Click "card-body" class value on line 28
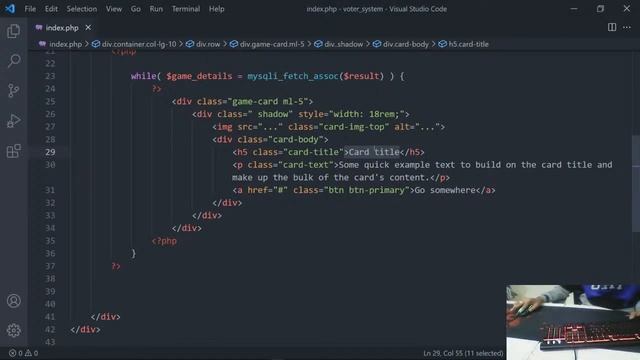This screenshot has height=360, width=640. click(296, 140)
